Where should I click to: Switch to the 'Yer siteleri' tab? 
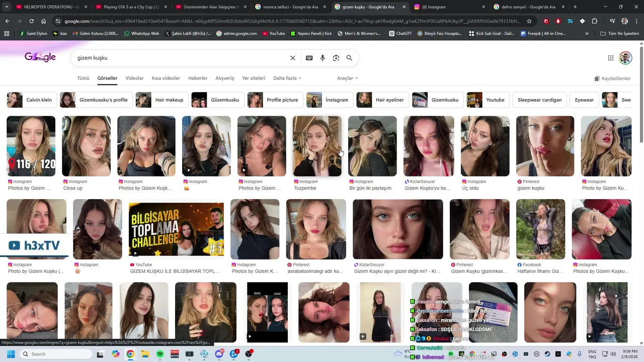point(254,78)
